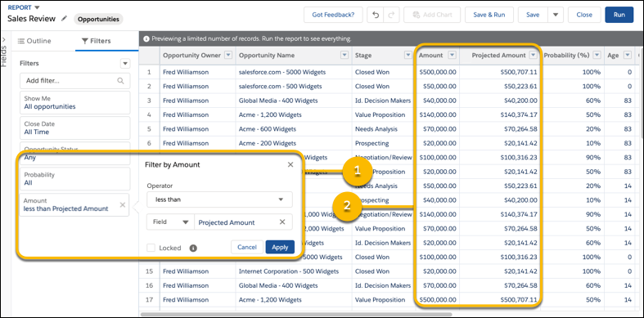
Task: Click the Got Feedback? button
Action: 333,15
